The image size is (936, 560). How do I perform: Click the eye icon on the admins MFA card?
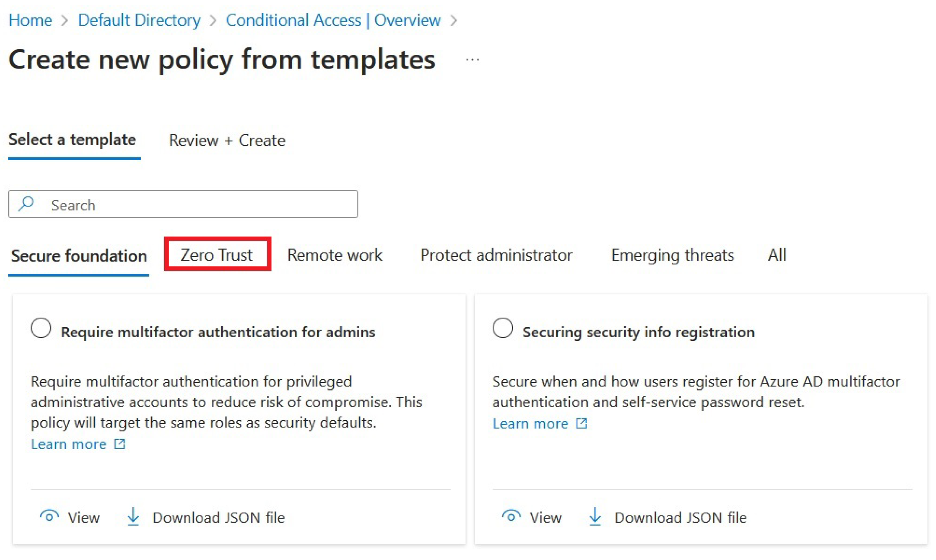(x=49, y=516)
